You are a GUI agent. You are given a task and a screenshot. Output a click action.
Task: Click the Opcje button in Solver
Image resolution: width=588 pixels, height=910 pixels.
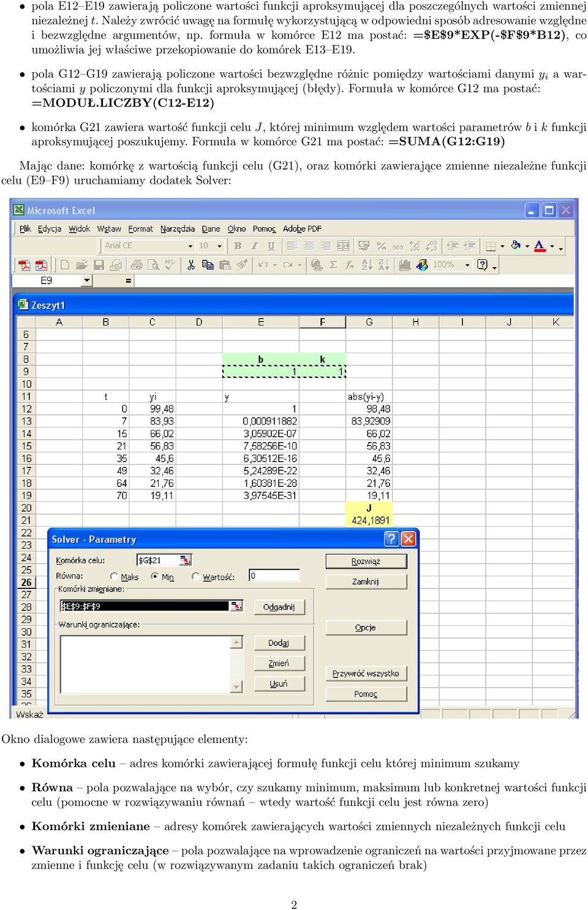(366, 627)
